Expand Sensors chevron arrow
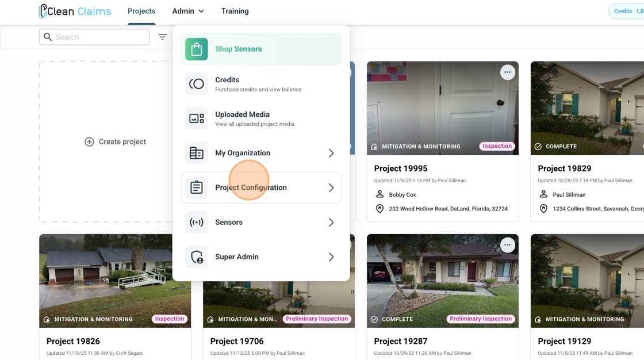The width and height of the screenshot is (644, 360). tap(331, 223)
